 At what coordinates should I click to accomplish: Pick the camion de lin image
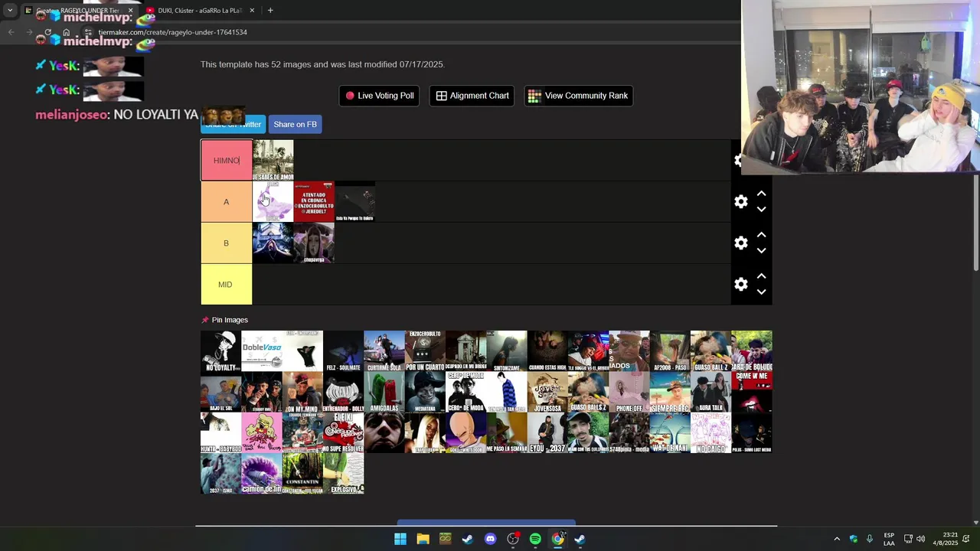coord(262,474)
